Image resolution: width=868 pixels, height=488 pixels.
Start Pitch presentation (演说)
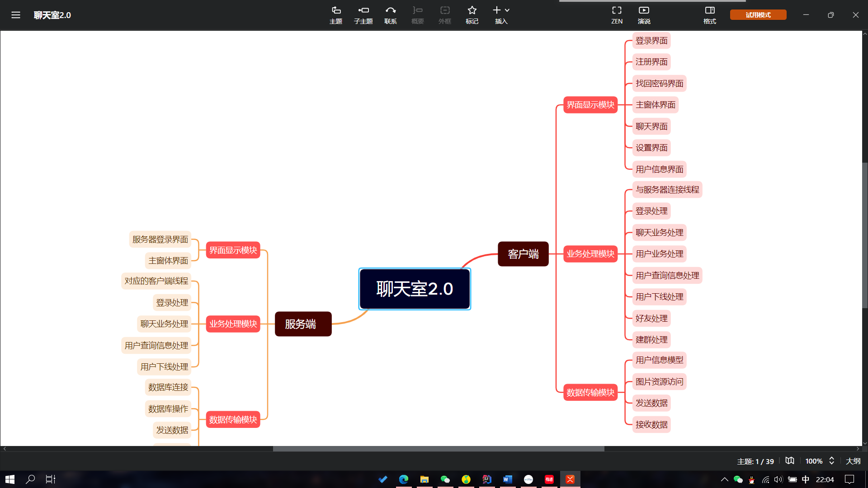pos(644,14)
